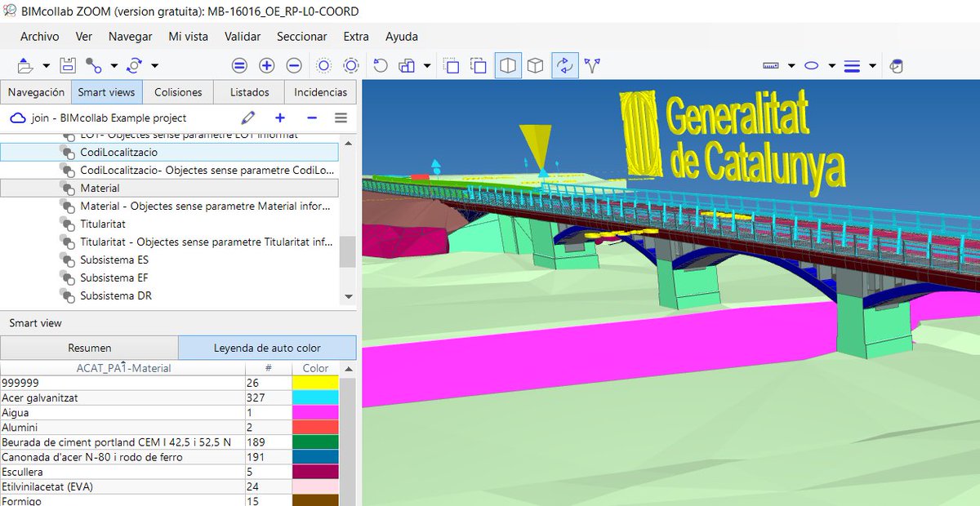Open the building blocks dropdown arrow
The height and width of the screenshot is (506, 980).
pyautogui.click(x=427, y=66)
